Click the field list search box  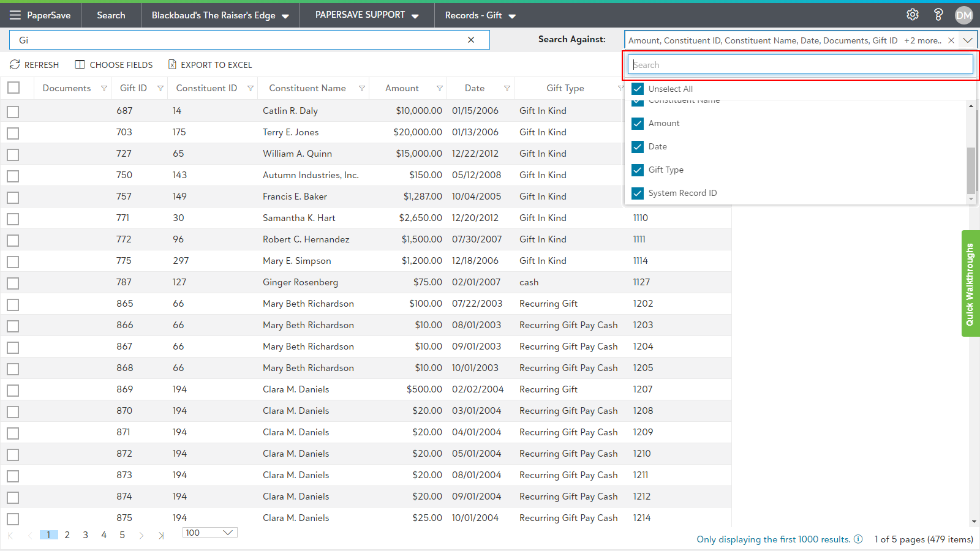point(800,65)
